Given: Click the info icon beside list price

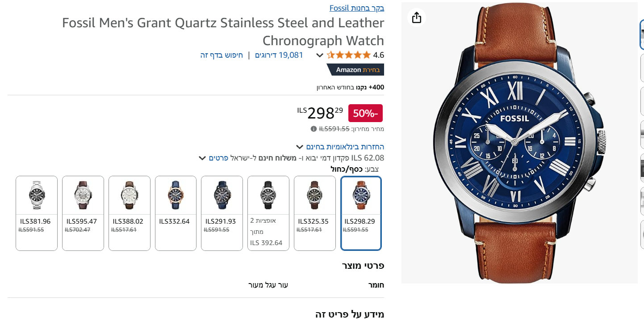Looking at the screenshot, I should tap(314, 129).
